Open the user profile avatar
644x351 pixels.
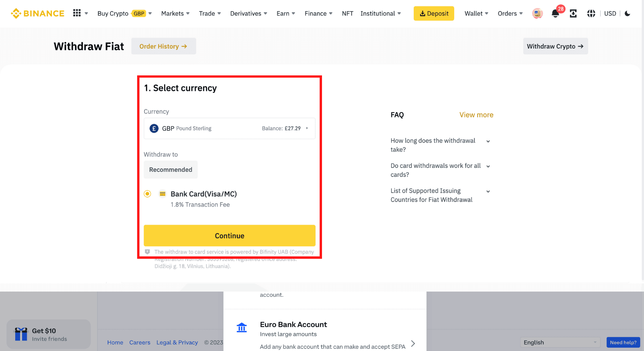pos(537,13)
